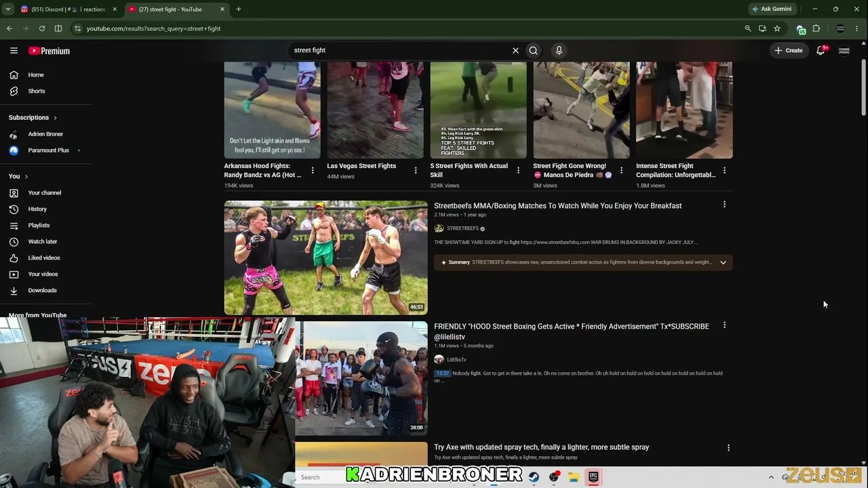Viewport: 868px width, 488px height.
Task: Open options for the Try Axe ad
Action: point(728,448)
